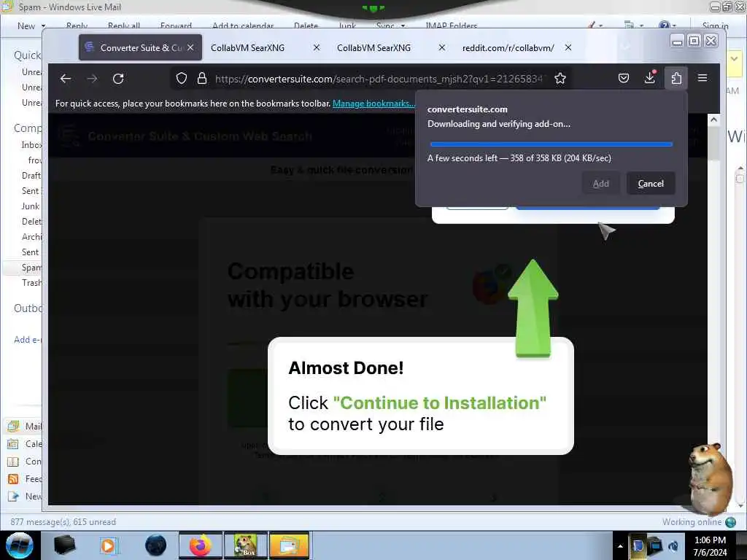747x560 pixels.
Task: Click Delete in Windows Live Mail toolbar
Action: coord(306,26)
